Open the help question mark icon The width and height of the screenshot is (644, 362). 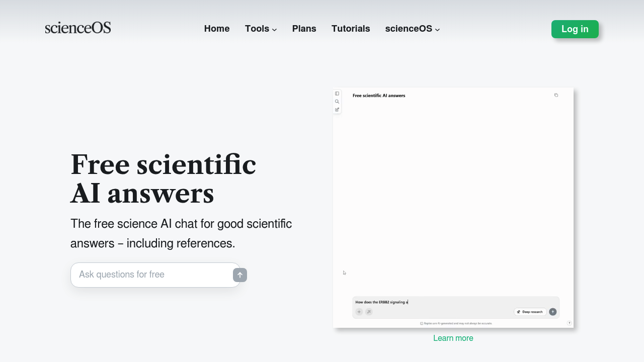(569, 323)
